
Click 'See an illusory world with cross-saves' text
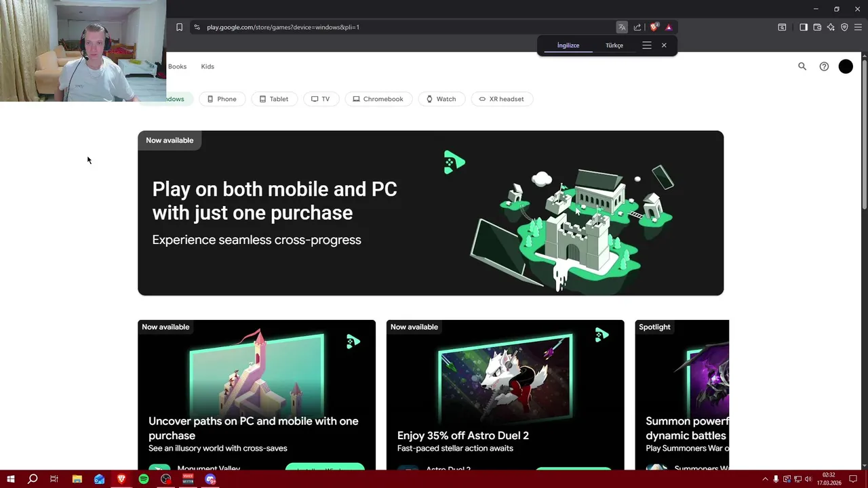pos(218,448)
